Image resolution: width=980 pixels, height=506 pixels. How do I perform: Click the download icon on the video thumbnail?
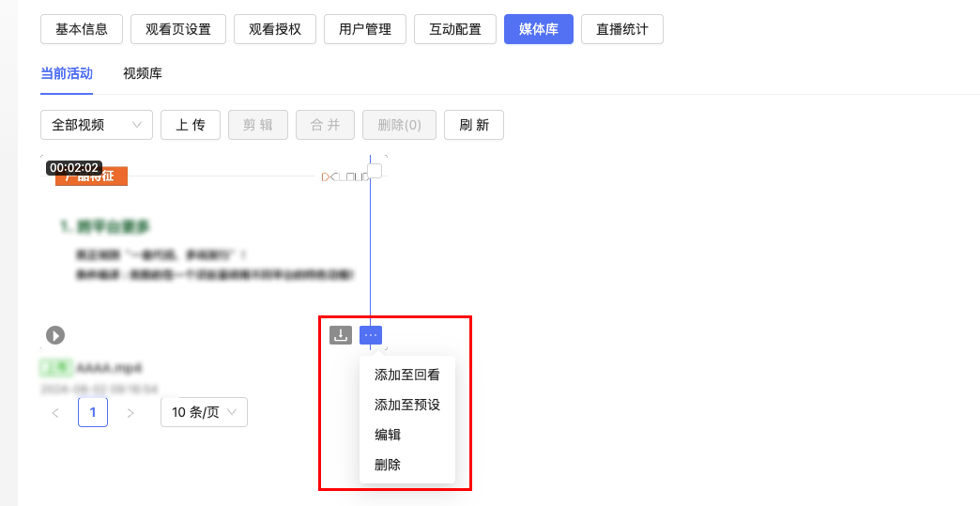(341, 335)
